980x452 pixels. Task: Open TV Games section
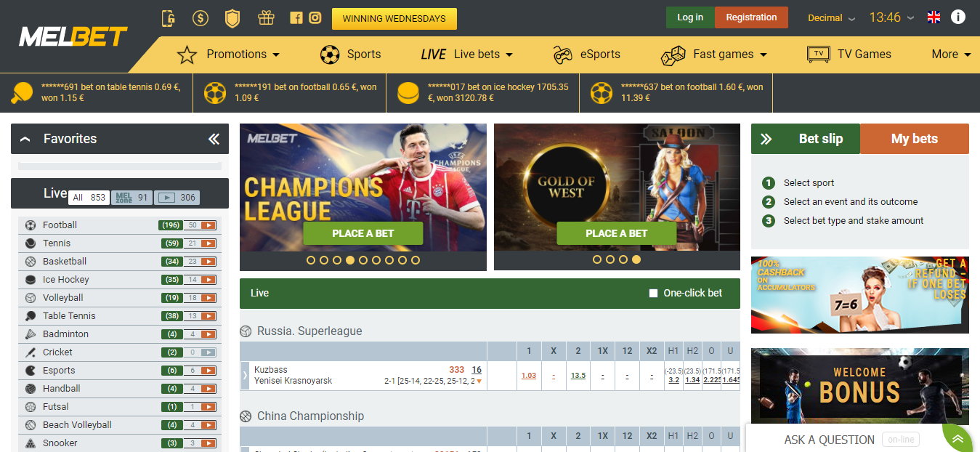849,55
